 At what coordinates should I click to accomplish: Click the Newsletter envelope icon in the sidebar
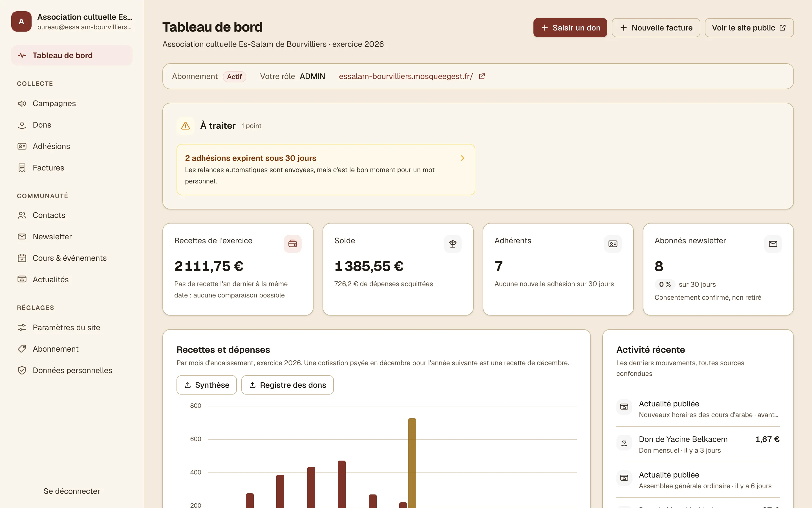click(x=22, y=237)
